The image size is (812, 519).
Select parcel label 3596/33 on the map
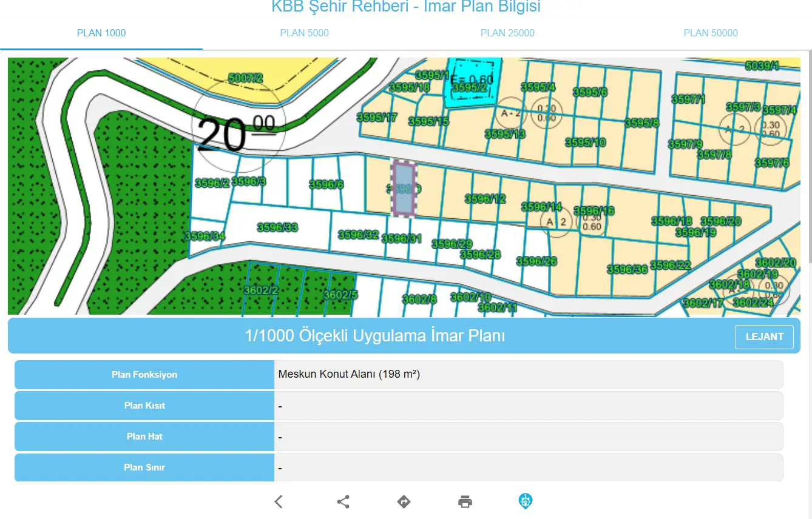(x=277, y=227)
